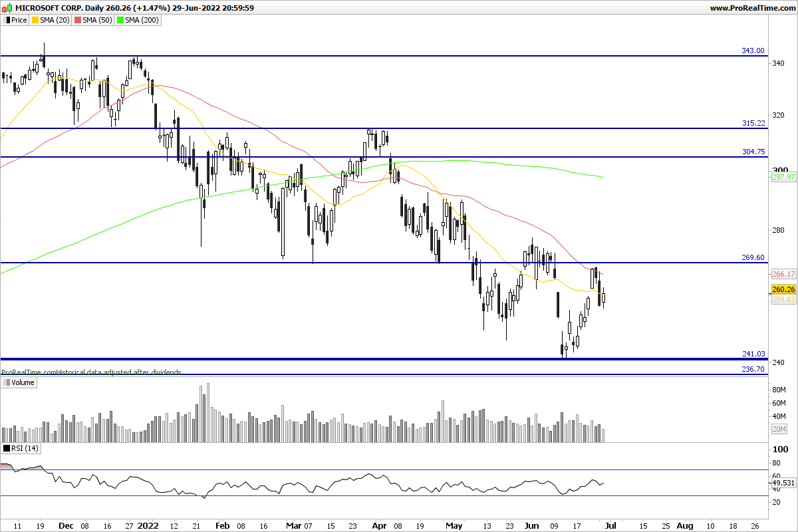The width and height of the screenshot is (798, 532).
Task: Click the 100 RSI axis tick
Action: (780, 450)
